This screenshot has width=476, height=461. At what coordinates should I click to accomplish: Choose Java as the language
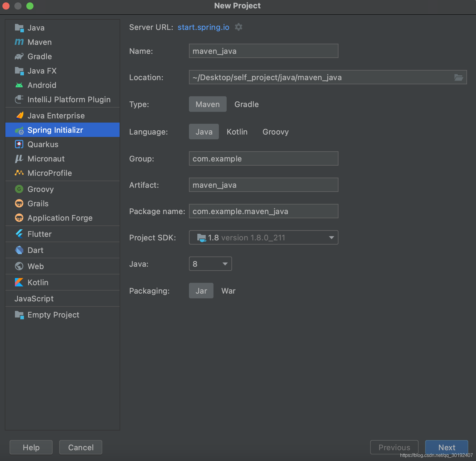[x=204, y=132]
